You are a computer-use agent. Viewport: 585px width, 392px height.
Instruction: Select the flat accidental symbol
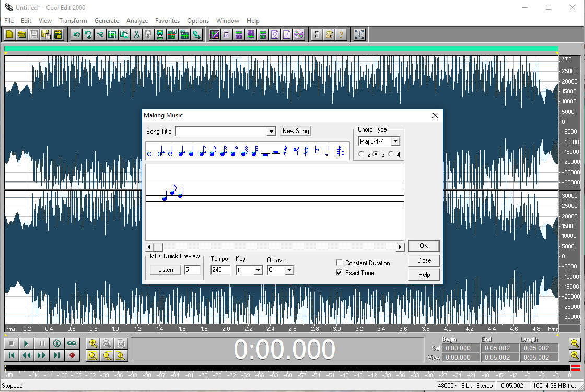click(317, 150)
